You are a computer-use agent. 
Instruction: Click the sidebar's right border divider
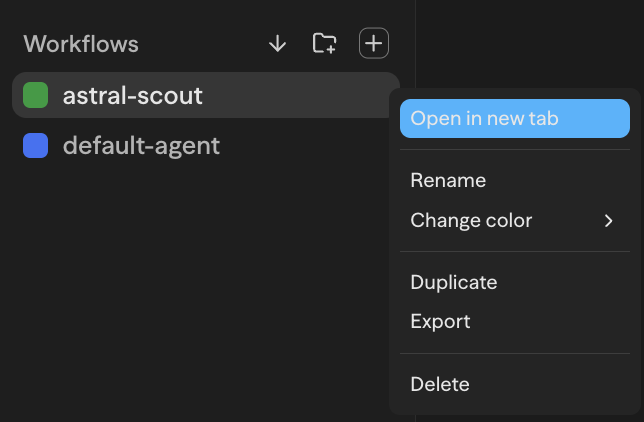click(415, 40)
